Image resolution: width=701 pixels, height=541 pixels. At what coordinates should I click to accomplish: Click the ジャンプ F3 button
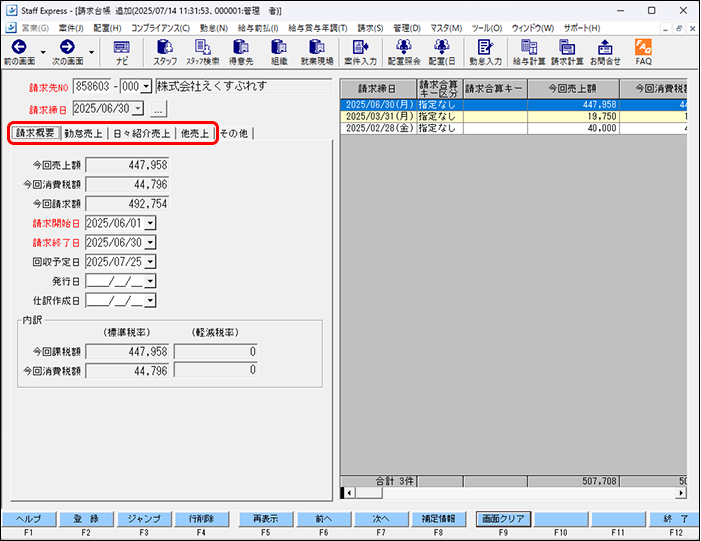pyautogui.click(x=144, y=519)
